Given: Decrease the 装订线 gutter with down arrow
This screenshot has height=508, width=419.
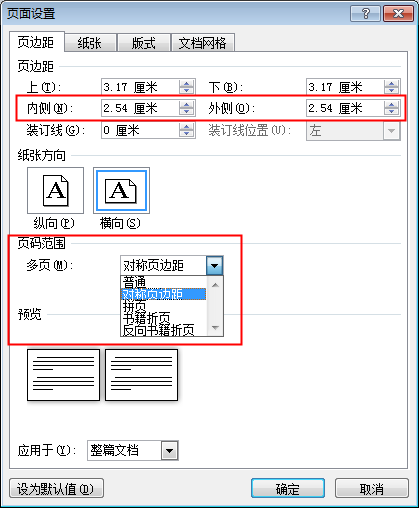Looking at the screenshot, I should (x=187, y=134).
